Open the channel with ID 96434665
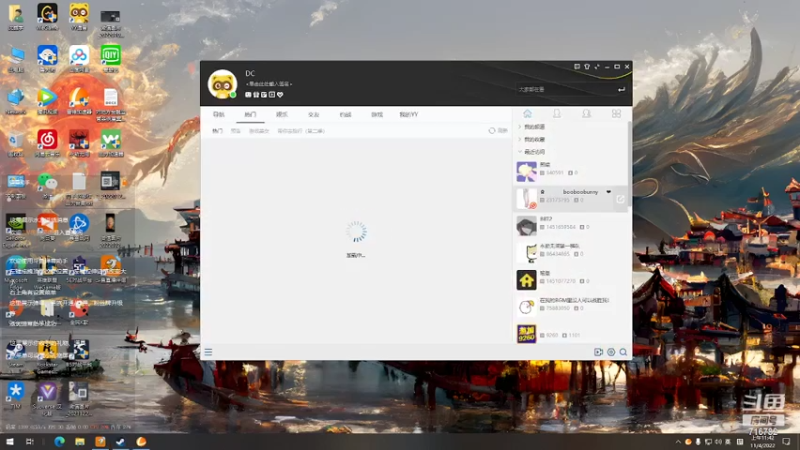The width and height of the screenshot is (800, 450). point(570,253)
